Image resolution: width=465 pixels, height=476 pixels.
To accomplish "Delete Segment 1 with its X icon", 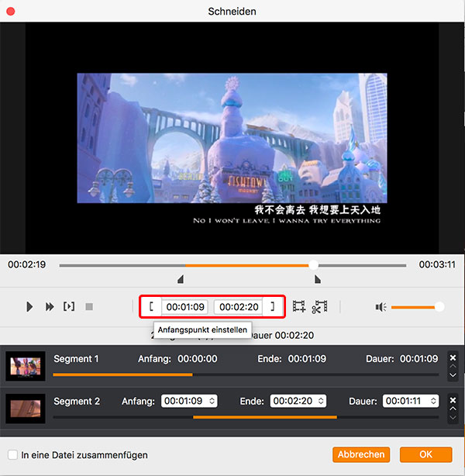I will 453,357.
